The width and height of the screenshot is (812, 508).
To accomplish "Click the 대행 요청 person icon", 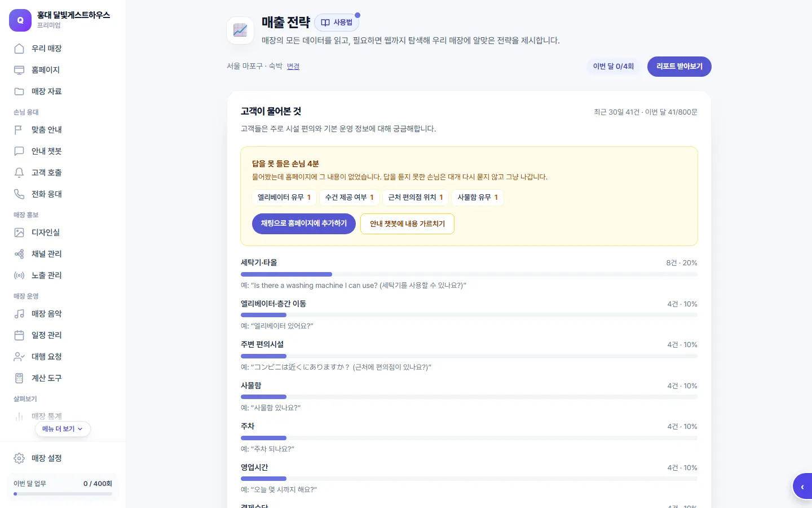I will pyautogui.click(x=19, y=357).
